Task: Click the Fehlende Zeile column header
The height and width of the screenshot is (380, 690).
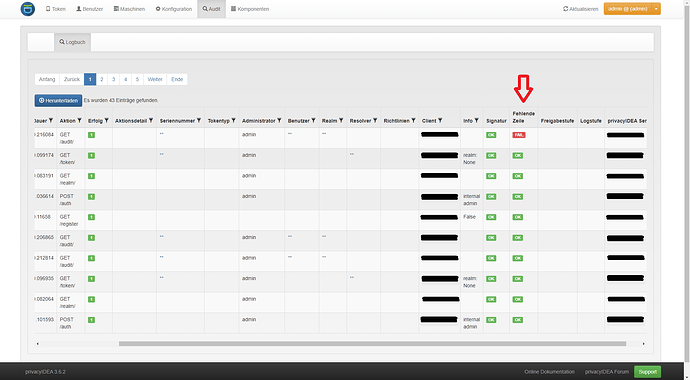Action: [524, 117]
